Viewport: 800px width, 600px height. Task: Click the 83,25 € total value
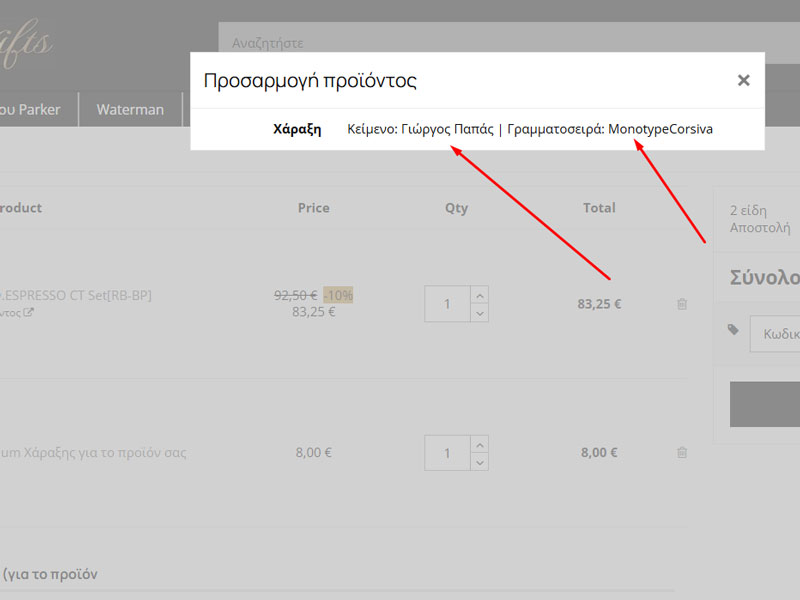click(599, 304)
